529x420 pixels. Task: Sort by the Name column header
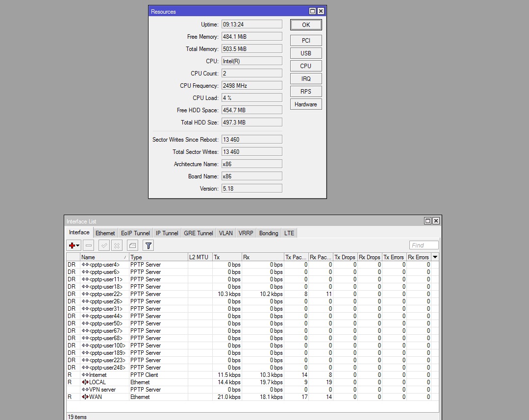(x=103, y=257)
